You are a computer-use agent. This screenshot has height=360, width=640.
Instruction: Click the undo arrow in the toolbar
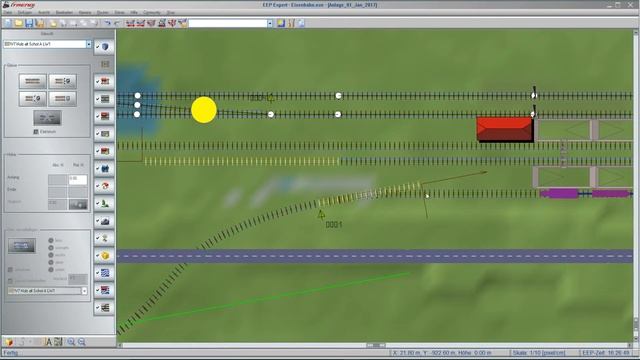pos(107,23)
